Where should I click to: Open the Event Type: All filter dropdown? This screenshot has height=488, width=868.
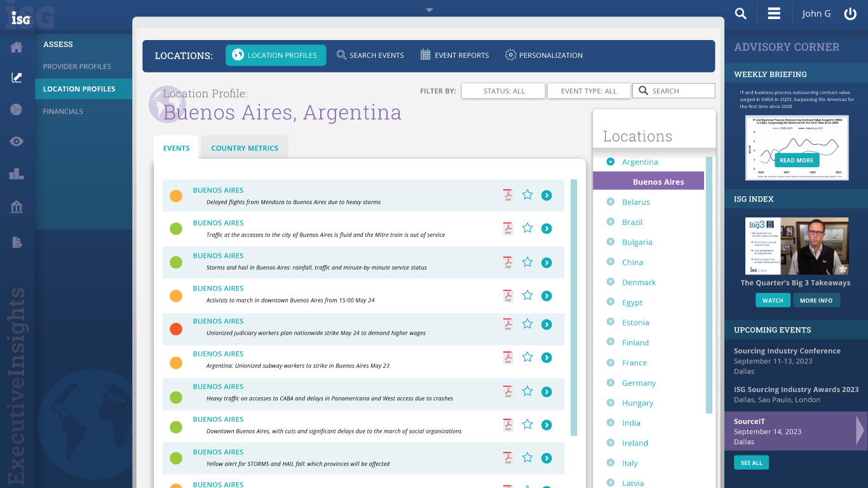[588, 91]
